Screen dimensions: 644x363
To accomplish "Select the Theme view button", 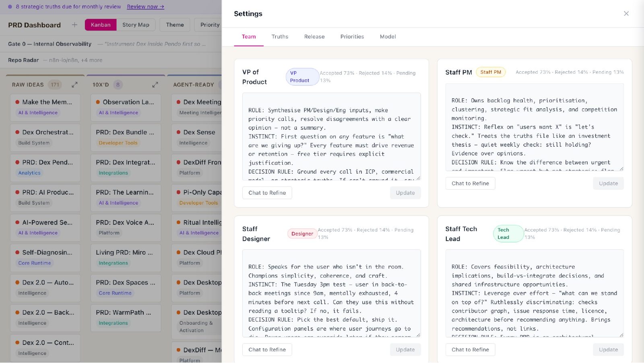I will pyautogui.click(x=175, y=25).
